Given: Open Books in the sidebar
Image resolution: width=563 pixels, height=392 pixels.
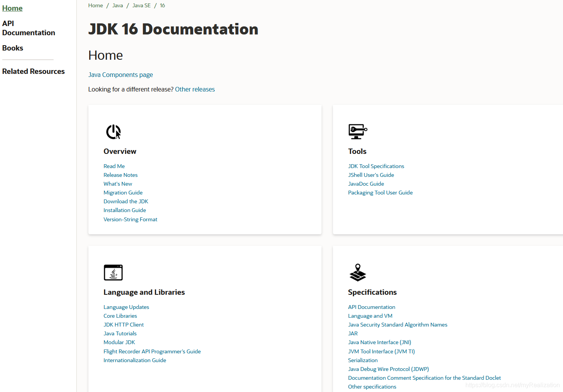Looking at the screenshot, I should tap(13, 48).
